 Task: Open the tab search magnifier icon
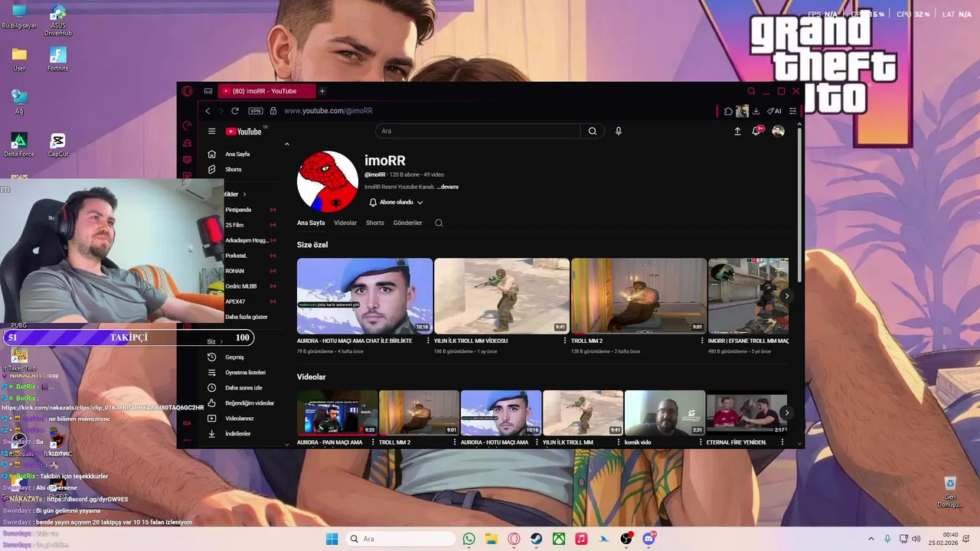point(751,91)
